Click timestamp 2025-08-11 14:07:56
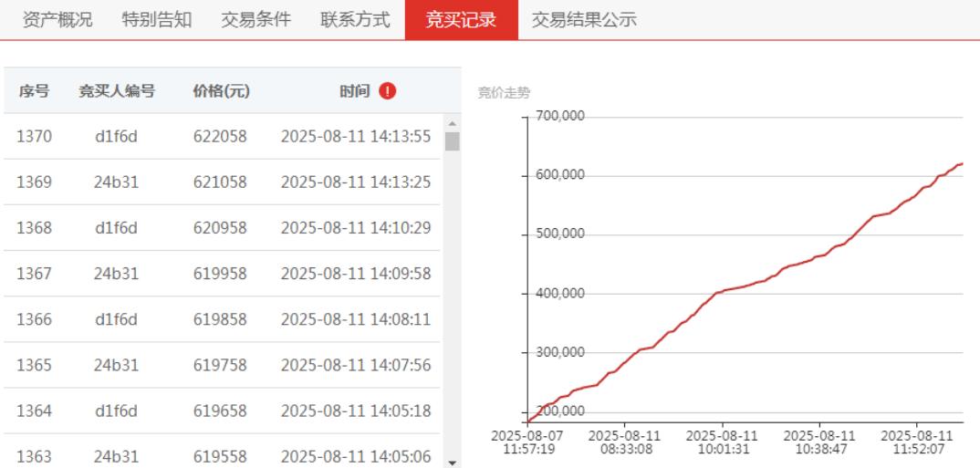Screen dimensions: 980x468 (x=356, y=365)
